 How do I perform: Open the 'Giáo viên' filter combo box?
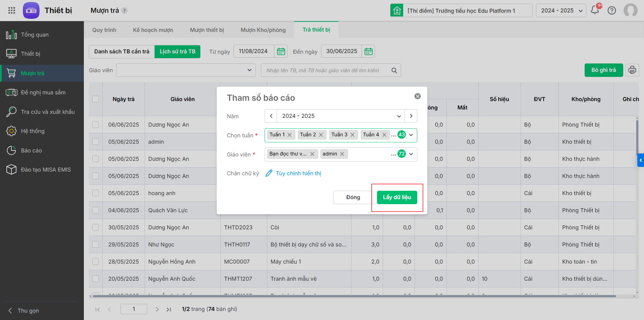click(186, 70)
